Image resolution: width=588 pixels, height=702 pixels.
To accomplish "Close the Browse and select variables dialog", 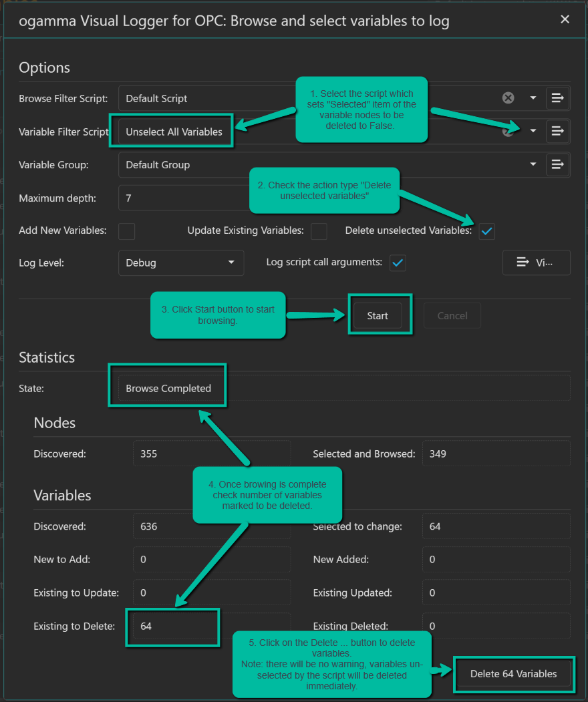I will pyautogui.click(x=565, y=19).
